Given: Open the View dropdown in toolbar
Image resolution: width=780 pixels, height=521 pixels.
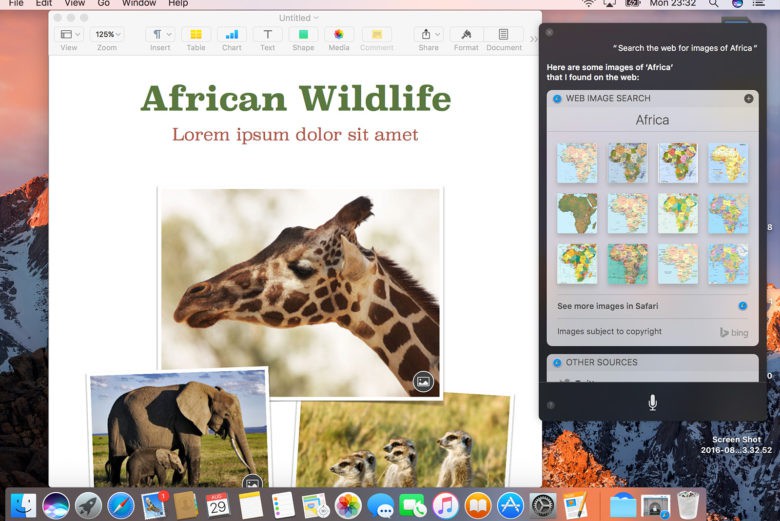Looking at the screenshot, I should pos(68,35).
